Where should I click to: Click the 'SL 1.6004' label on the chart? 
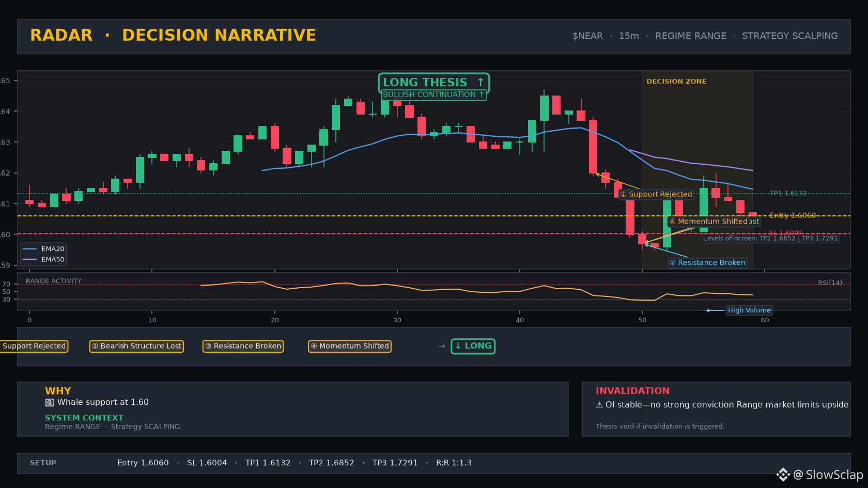click(786, 233)
